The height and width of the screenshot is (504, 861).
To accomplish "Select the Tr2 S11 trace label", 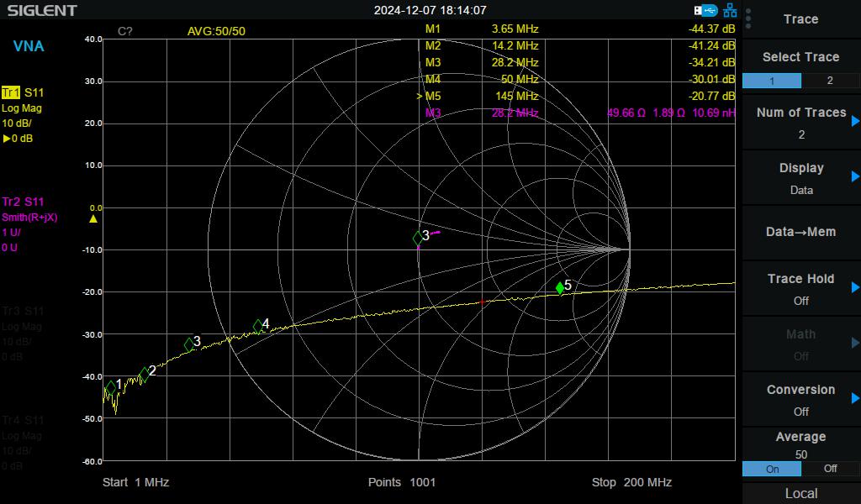I will (x=23, y=202).
